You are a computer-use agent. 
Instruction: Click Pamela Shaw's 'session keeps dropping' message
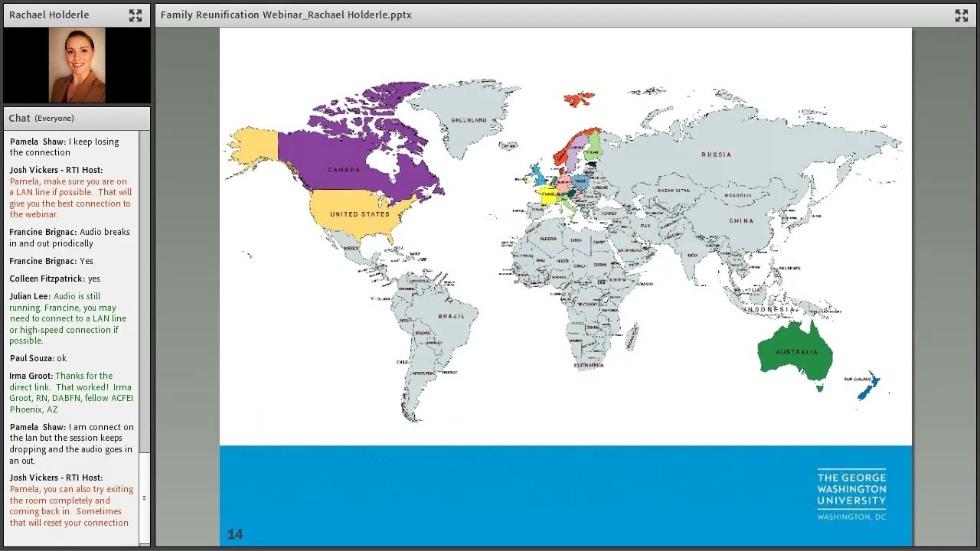(x=71, y=444)
